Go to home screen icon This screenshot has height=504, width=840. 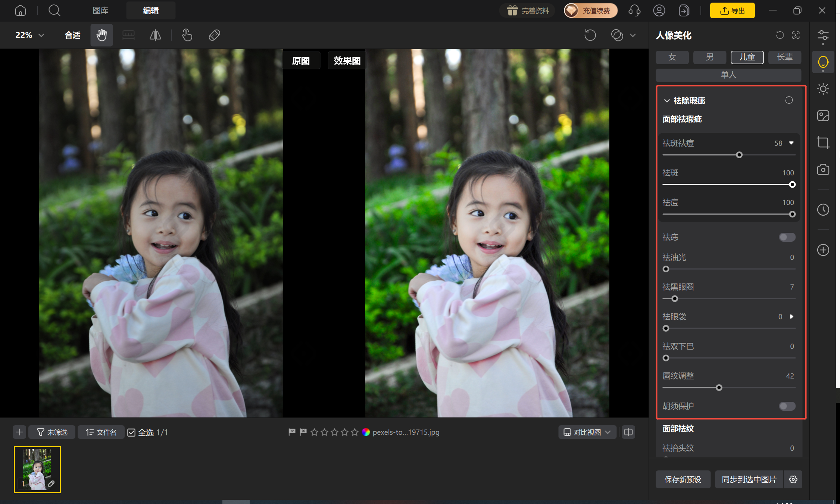[x=21, y=10]
